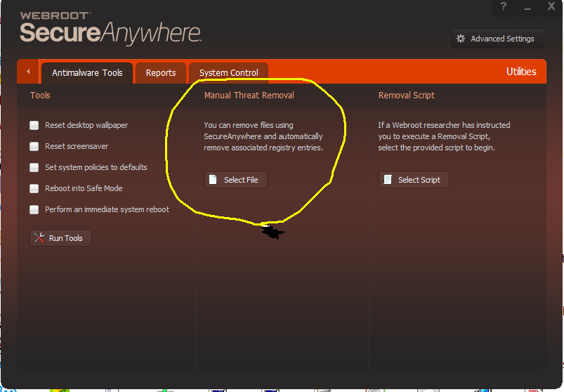The height and width of the screenshot is (392, 564).
Task: Click text 'select the provided script to begin.'
Action: (x=436, y=148)
